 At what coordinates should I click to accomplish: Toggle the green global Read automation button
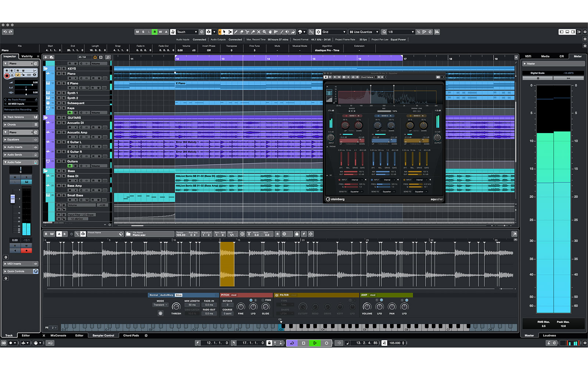(x=155, y=32)
